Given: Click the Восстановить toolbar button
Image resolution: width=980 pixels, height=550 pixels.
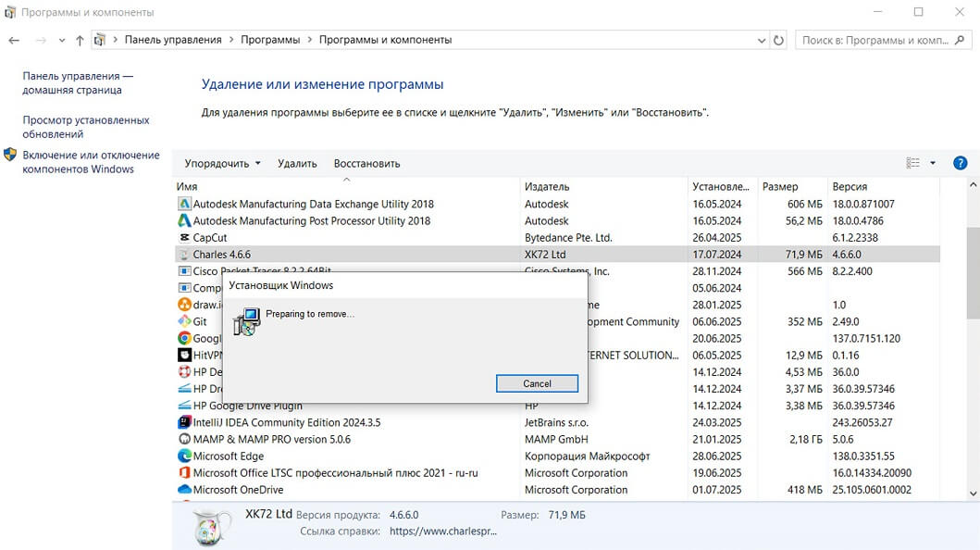Looking at the screenshot, I should click(x=366, y=164).
